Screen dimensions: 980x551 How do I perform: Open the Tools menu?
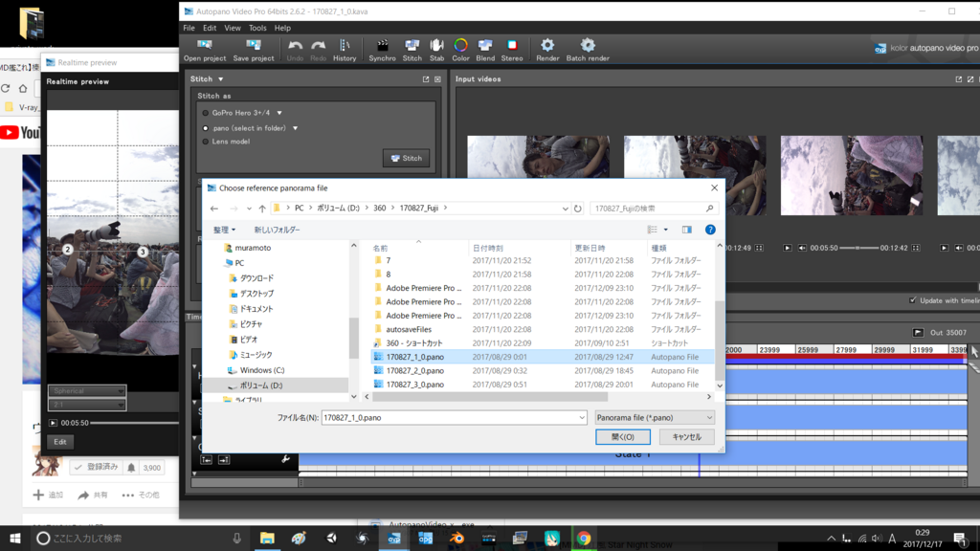point(257,28)
